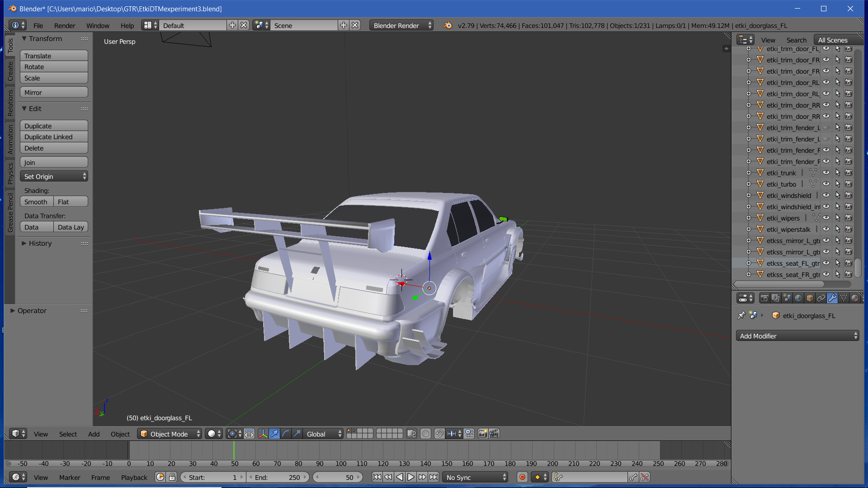Toggle selectability arrow for etki_wipers
The height and width of the screenshot is (488, 868).
(x=837, y=218)
